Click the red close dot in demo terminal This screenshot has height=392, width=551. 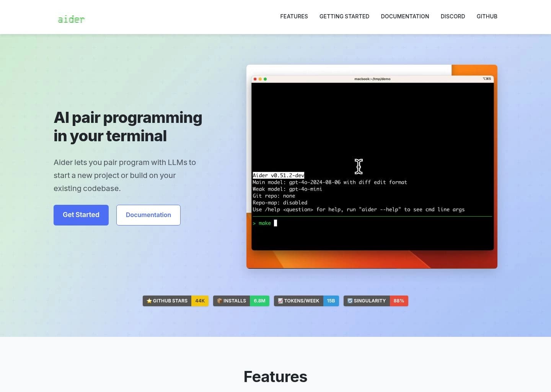[x=255, y=79]
